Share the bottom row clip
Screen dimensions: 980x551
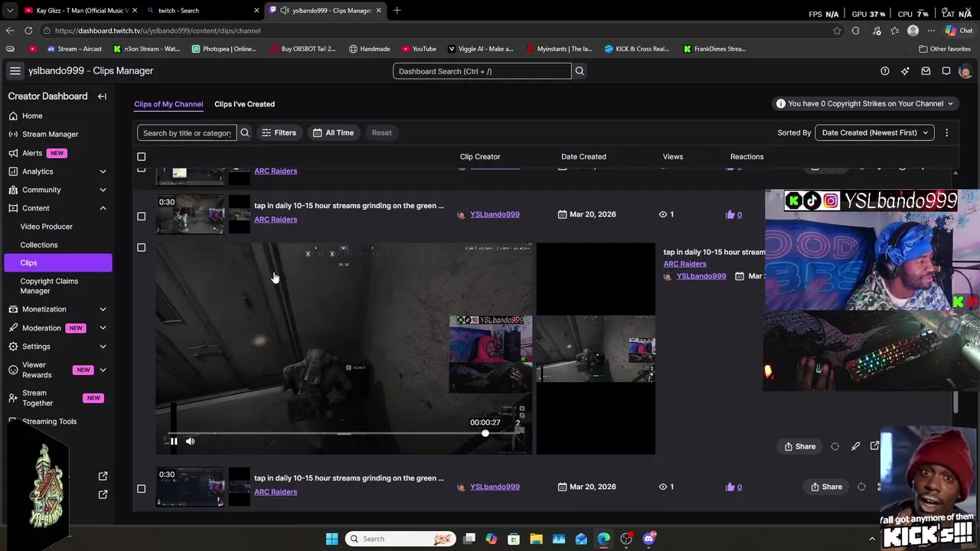(x=826, y=487)
